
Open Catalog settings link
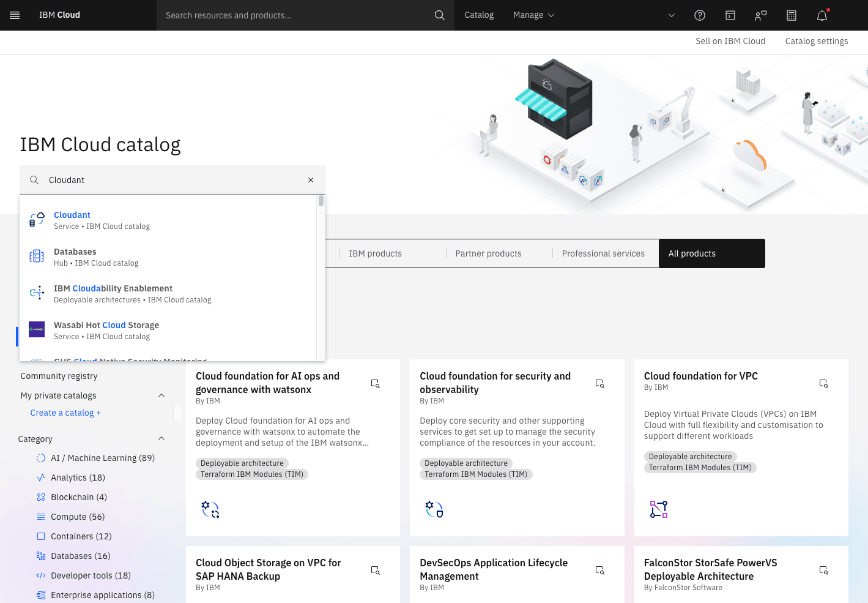tap(817, 41)
